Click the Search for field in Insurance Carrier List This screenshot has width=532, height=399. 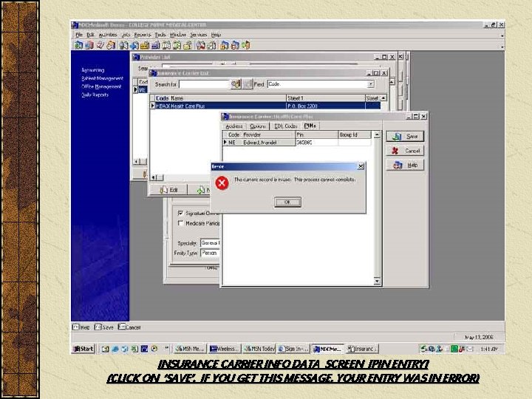click(204, 84)
